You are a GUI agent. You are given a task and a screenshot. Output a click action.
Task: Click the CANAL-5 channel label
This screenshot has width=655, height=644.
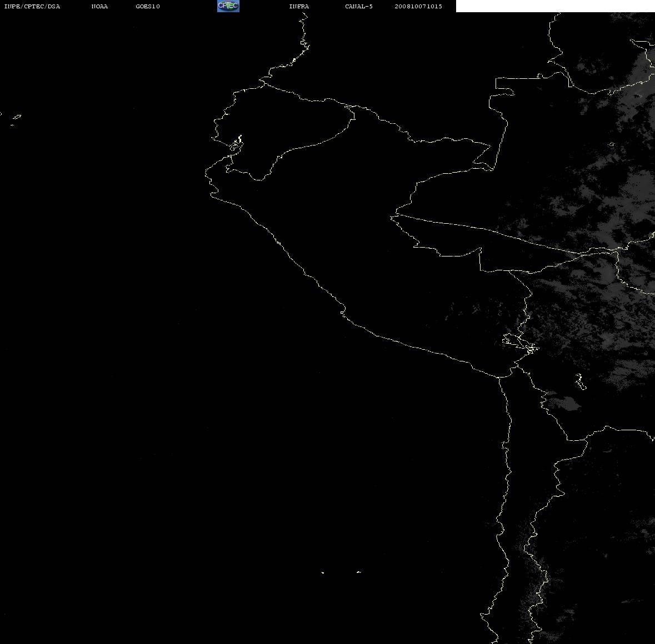[x=358, y=6]
